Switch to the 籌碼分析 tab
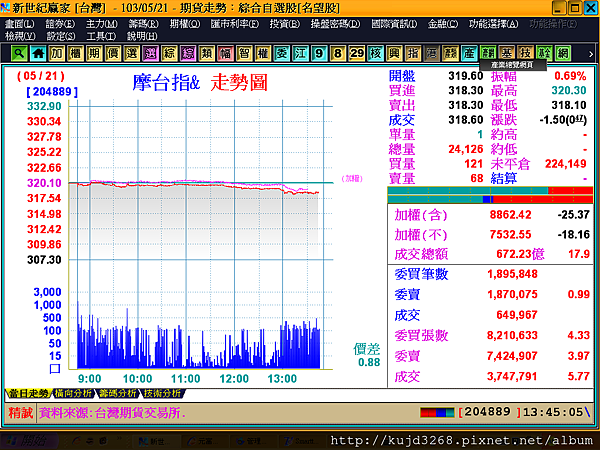The height and width of the screenshot is (450, 600). (118, 393)
